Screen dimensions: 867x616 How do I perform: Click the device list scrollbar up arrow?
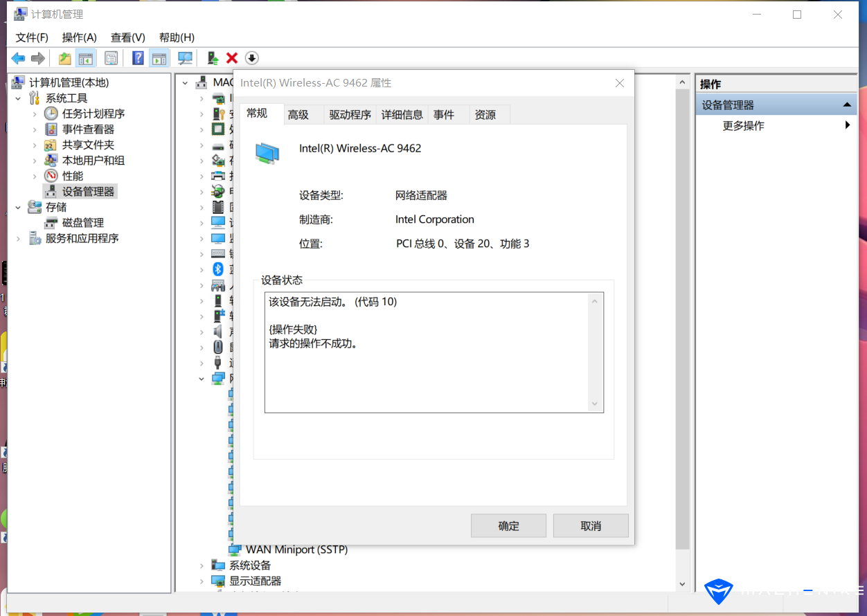[x=682, y=82]
